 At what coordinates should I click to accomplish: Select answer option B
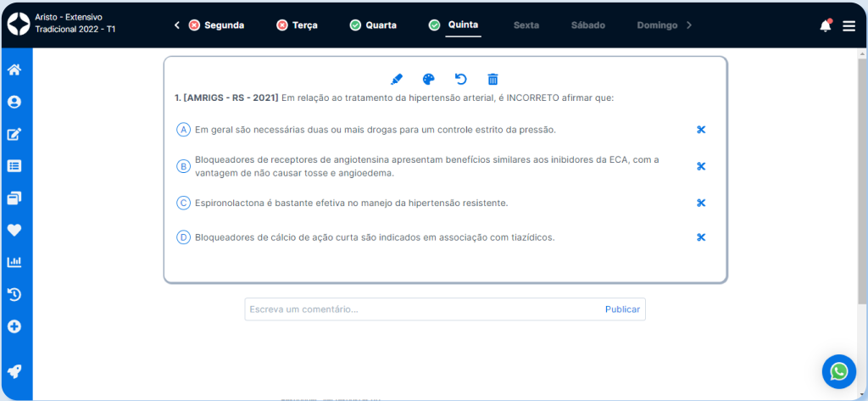[x=183, y=166]
